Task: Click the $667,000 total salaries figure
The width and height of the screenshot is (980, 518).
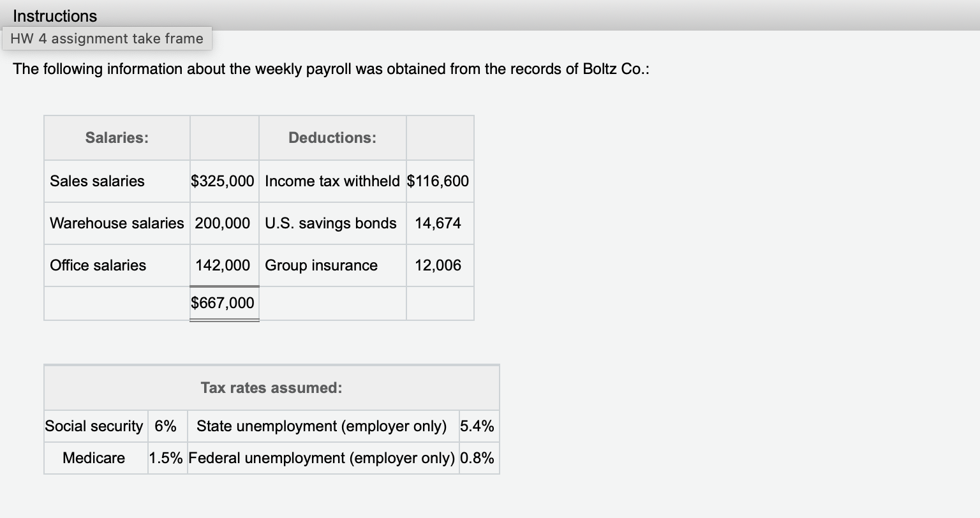Action: (x=224, y=302)
